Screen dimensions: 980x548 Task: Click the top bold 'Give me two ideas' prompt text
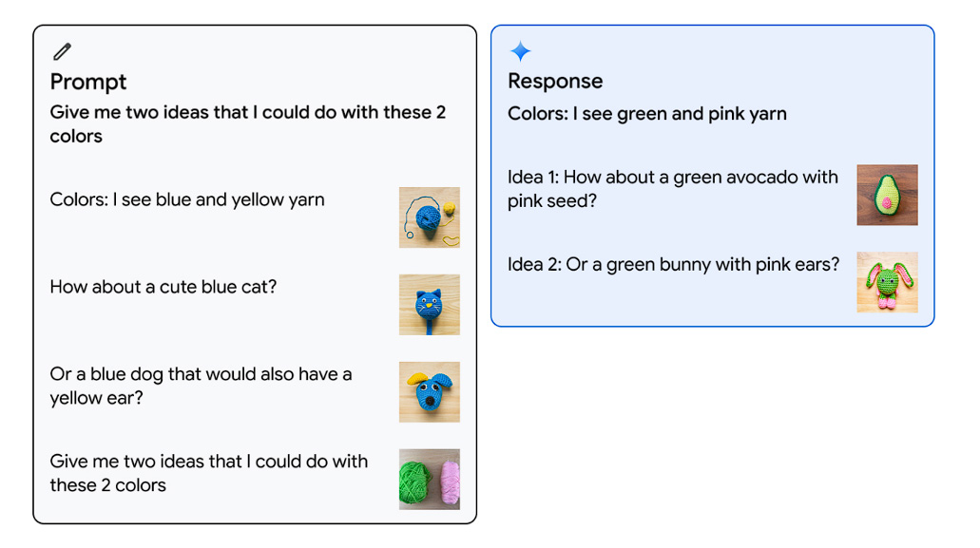(x=247, y=123)
